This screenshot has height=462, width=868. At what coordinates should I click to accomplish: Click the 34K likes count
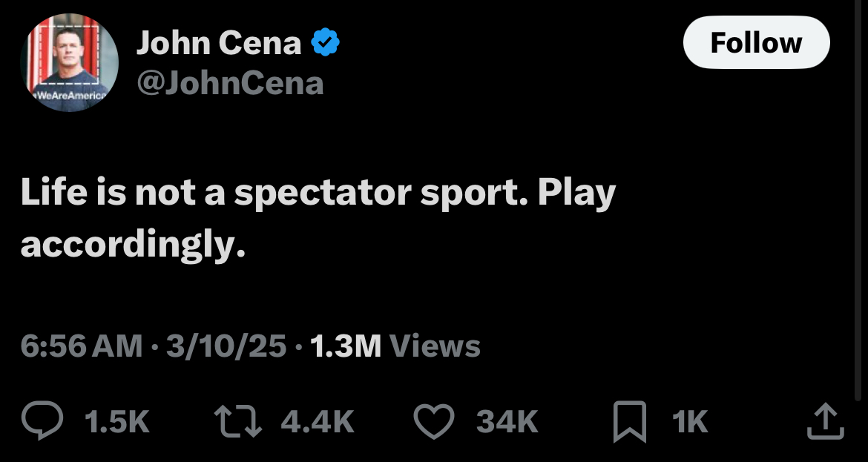pos(507,422)
